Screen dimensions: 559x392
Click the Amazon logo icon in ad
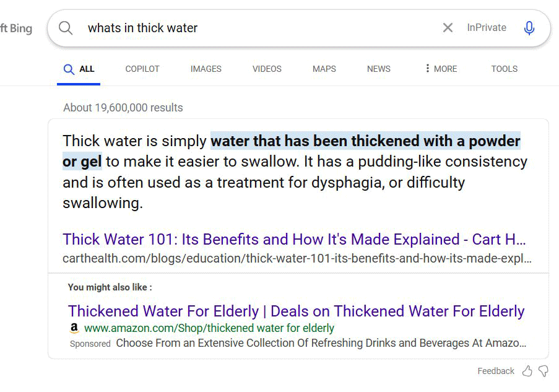[74, 328]
